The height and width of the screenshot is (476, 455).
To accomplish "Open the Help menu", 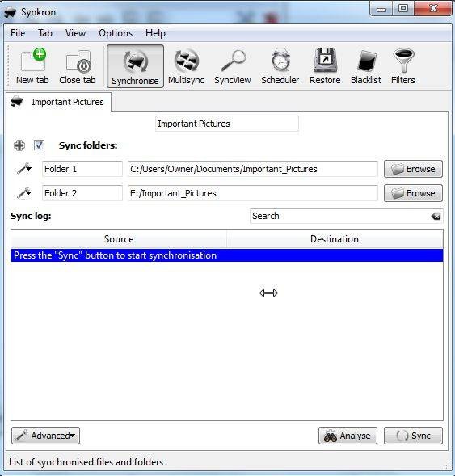I will point(155,33).
